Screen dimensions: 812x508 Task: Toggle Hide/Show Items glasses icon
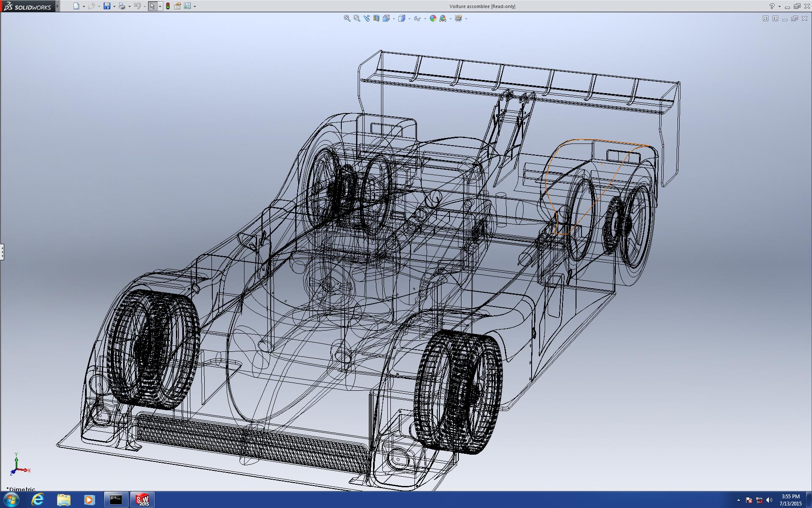click(417, 18)
